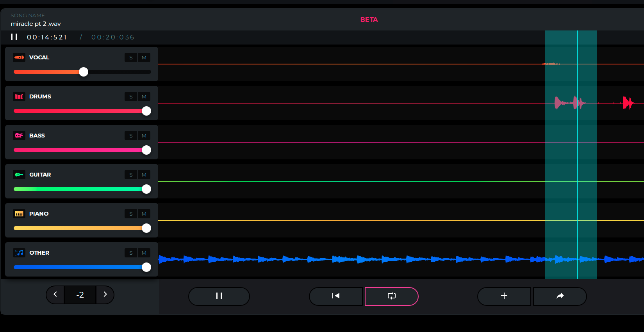The image size is (644, 332).
Task: Click the VOCAL track label
Action: (39, 57)
